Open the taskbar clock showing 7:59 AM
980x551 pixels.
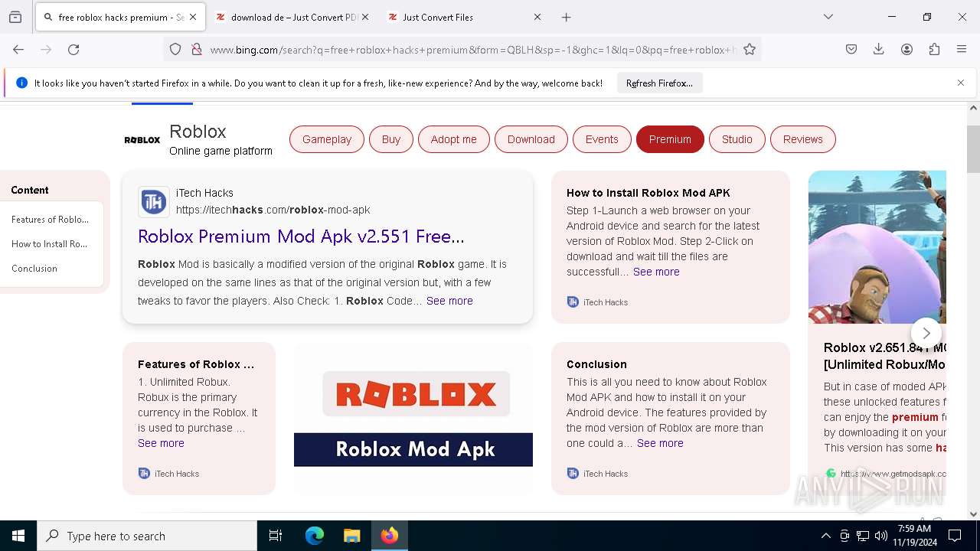[x=914, y=536]
